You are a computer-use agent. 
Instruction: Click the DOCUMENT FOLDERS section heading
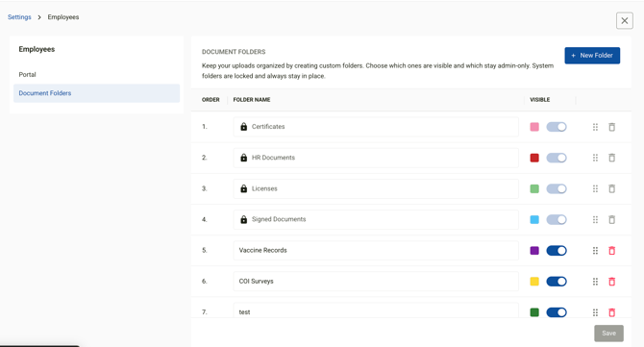[234, 52]
